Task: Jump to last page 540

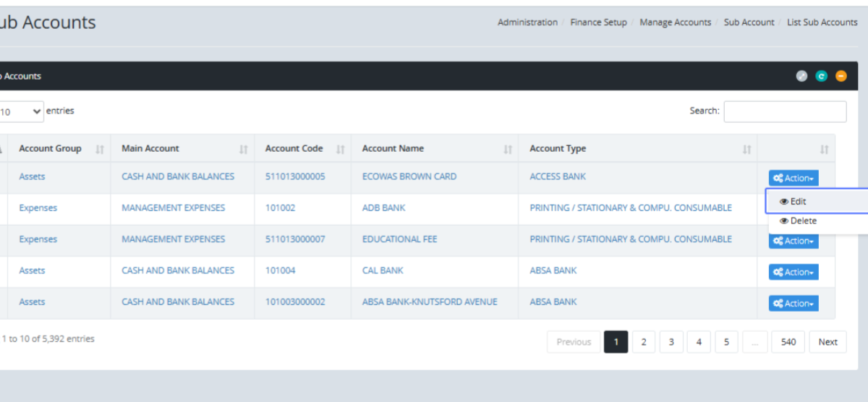Action: 788,342
